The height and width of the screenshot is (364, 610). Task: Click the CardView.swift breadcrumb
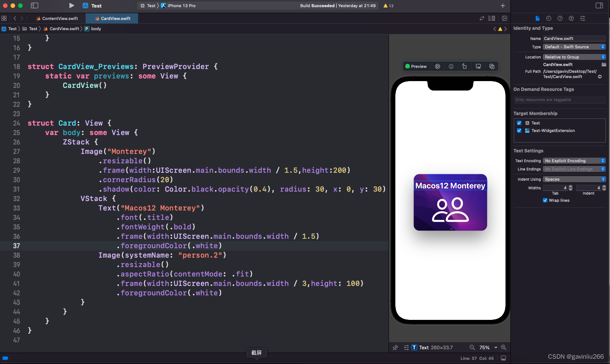(61, 29)
